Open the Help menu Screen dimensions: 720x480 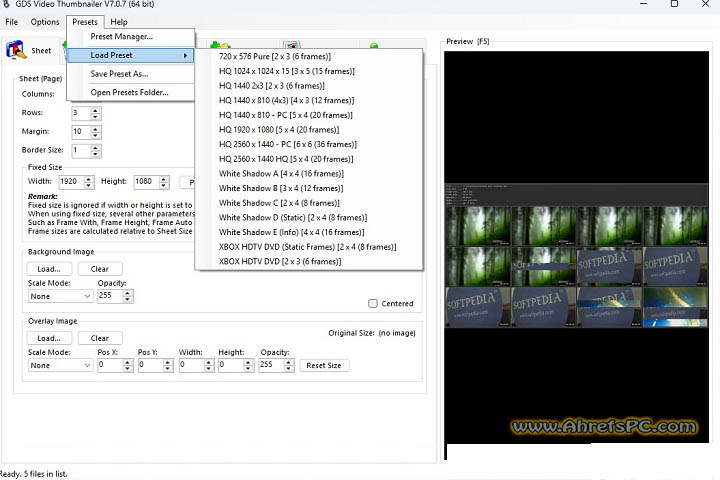tap(119, 22)
